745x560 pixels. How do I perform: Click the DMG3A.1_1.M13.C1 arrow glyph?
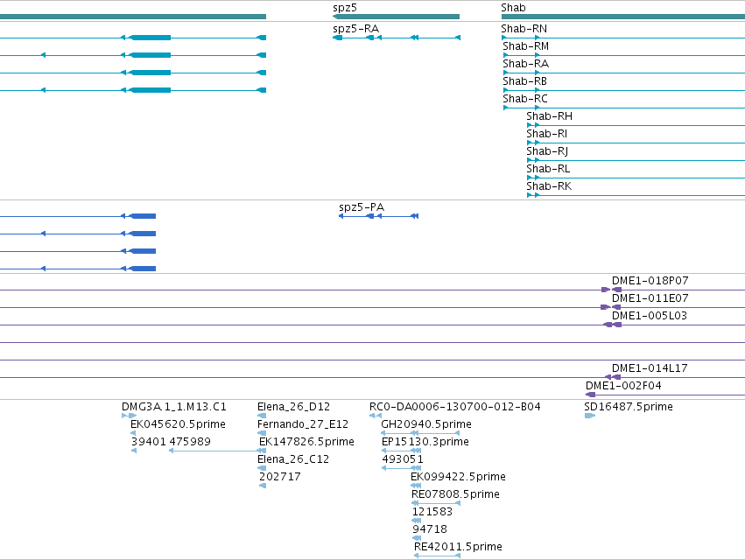pyautogui.click(x=130, y=416)
